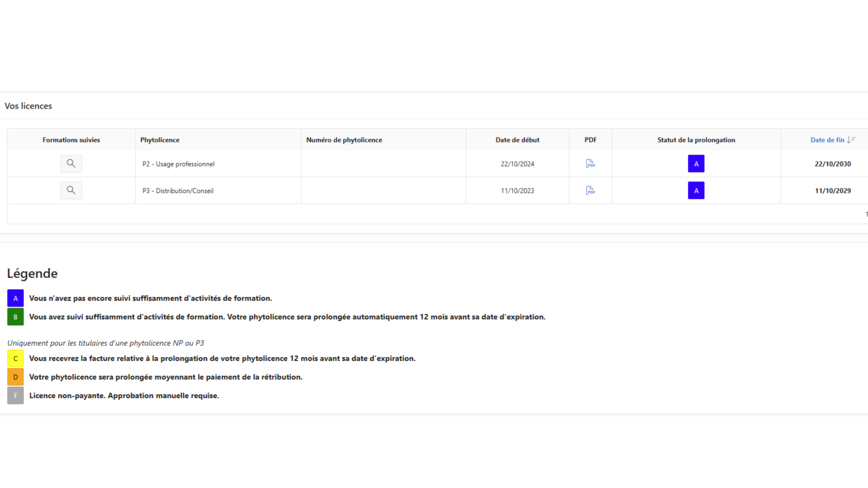Click the Légende heading

[x=32, y=273]
